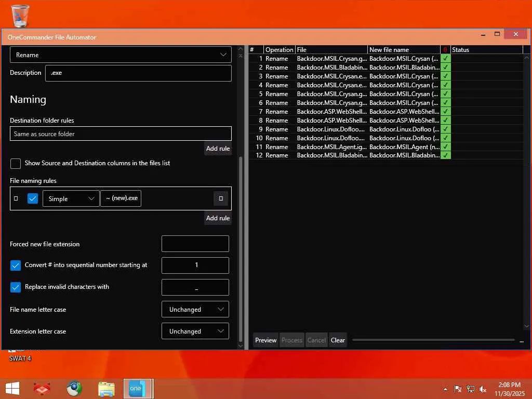Click the Description field containing .exe
532x399 pixels.
pos(138,73)
